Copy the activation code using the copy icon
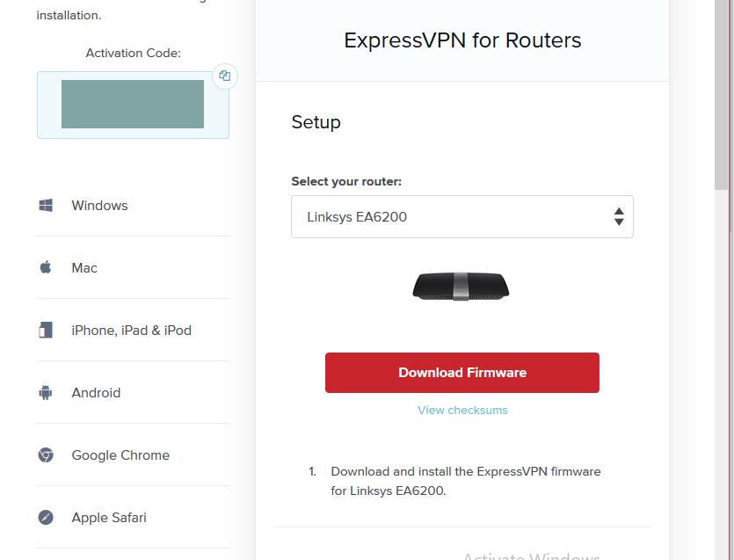Screen dimensions: 734x560 [x=225, y=76]
